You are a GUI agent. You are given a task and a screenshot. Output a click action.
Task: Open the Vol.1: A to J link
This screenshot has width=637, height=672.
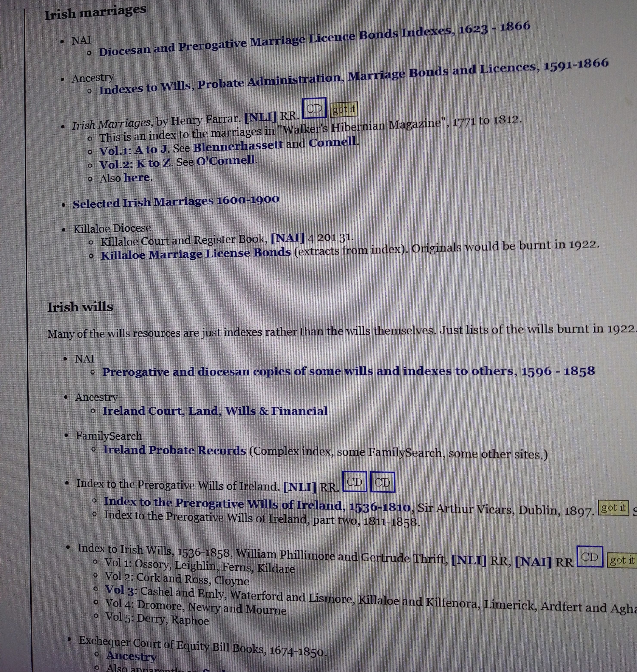coord(134,150)
